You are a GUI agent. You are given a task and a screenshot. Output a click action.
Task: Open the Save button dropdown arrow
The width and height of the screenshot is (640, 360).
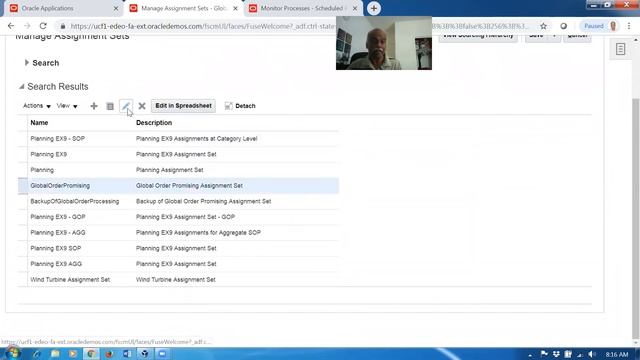click(x=554, y=36)
